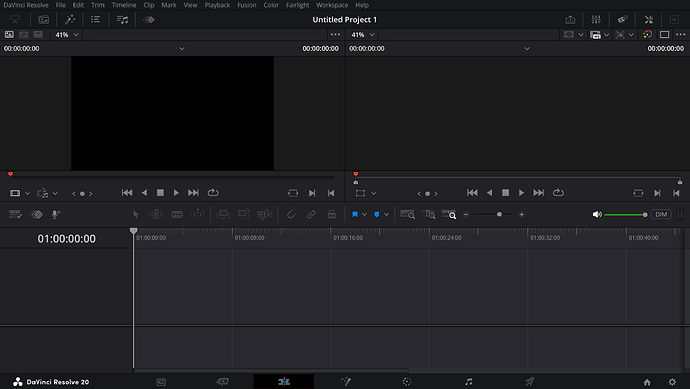Viewport: 690px width, 389px height.
Task: Click the source viewer scrubber bar
Action: pos(172,177)
